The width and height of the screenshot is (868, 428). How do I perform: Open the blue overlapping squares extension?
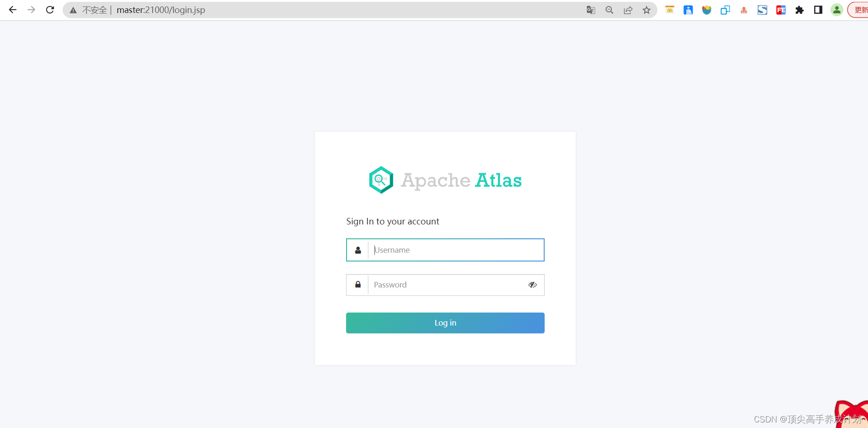coord(725,10)
